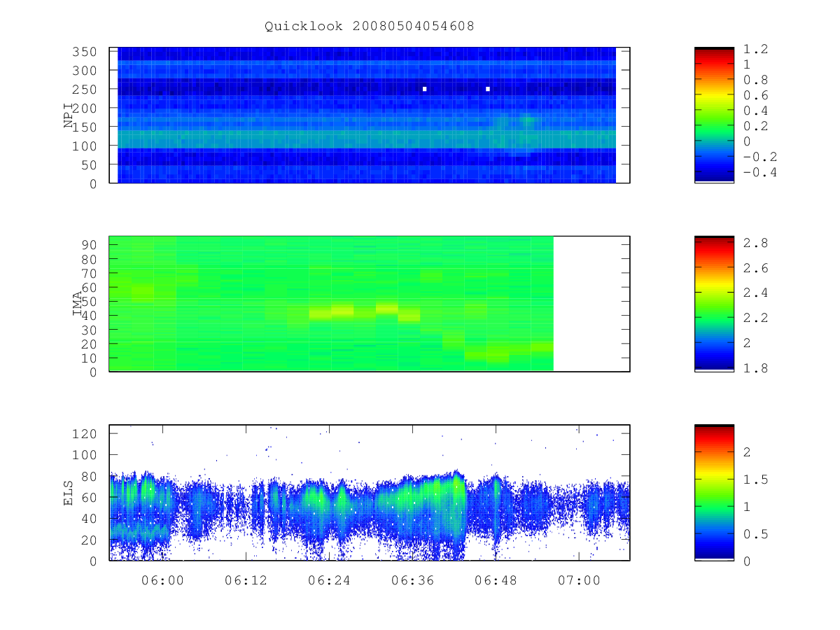
Task: Click the 10 tick on IMA axis
Action: [x=90, y=358]
